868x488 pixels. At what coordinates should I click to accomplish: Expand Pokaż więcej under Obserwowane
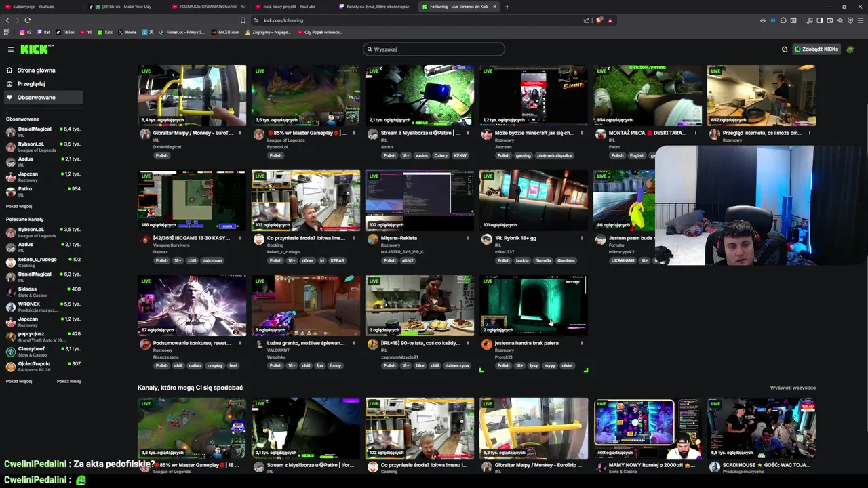click(x=19, y=206)
